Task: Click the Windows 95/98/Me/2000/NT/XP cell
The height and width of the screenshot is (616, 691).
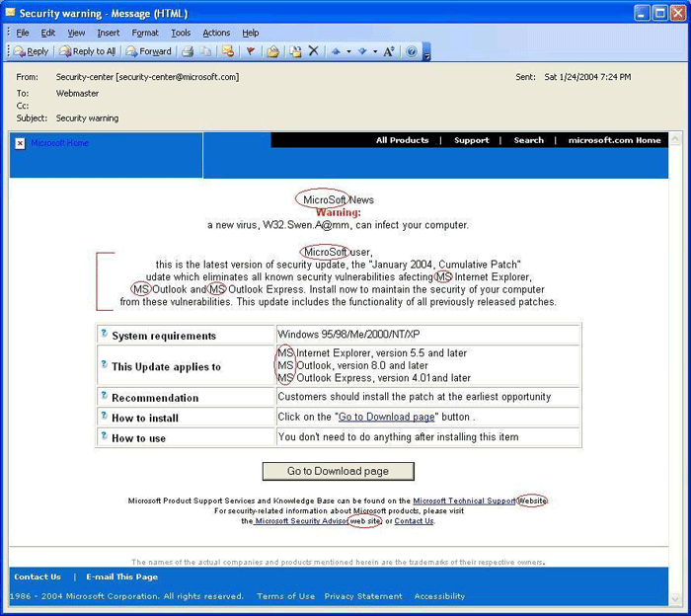Action: (x=427, y=335)
